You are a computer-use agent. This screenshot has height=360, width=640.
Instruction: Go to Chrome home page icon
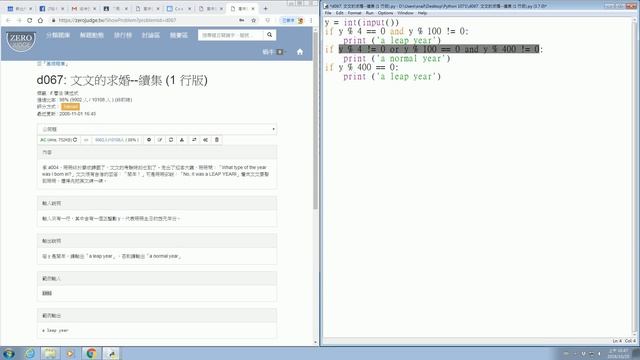tap(40, 20)
